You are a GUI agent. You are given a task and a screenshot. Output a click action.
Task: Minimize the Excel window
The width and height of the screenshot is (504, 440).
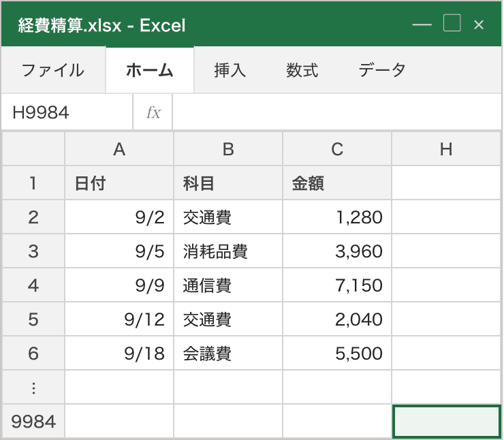[x=422, y=25]
